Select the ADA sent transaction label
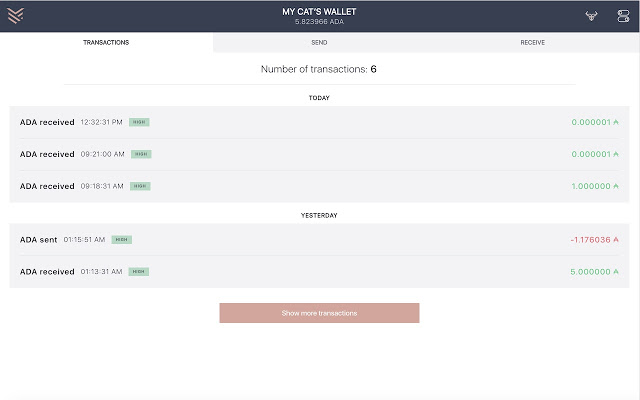Viewport: 640px width, 400px height. click(39, 240)
